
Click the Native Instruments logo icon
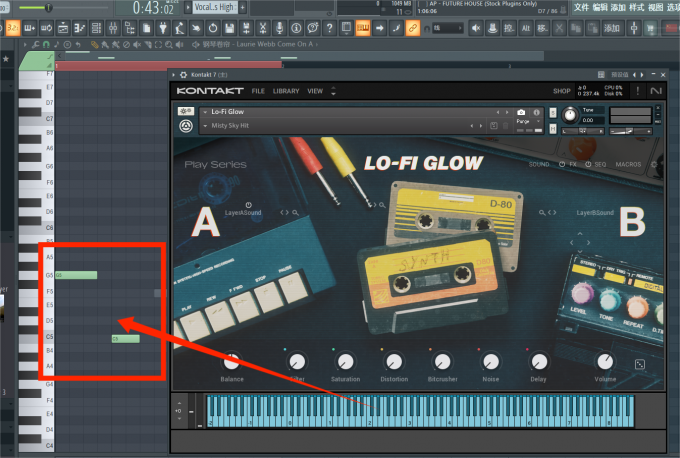tap(656, 91)
